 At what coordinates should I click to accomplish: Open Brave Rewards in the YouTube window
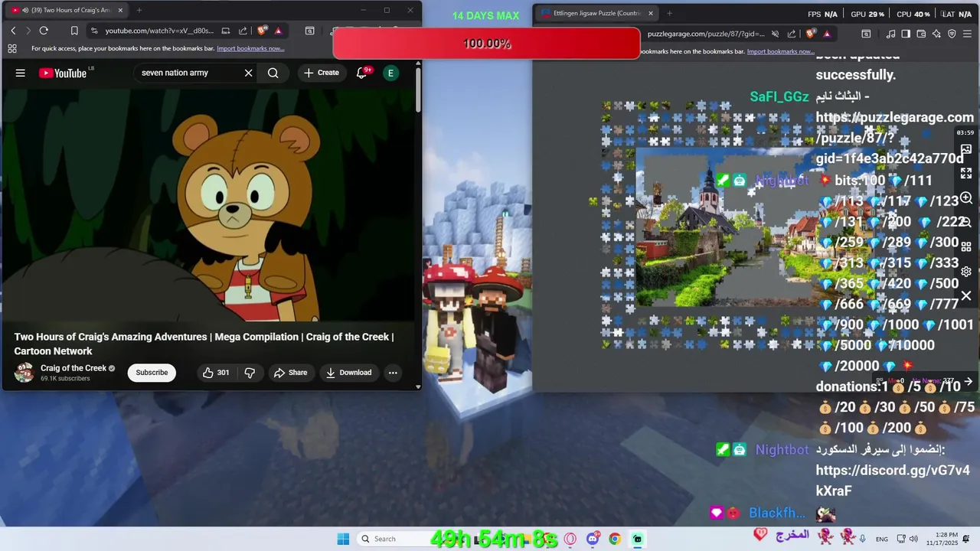tap(278, 31)
